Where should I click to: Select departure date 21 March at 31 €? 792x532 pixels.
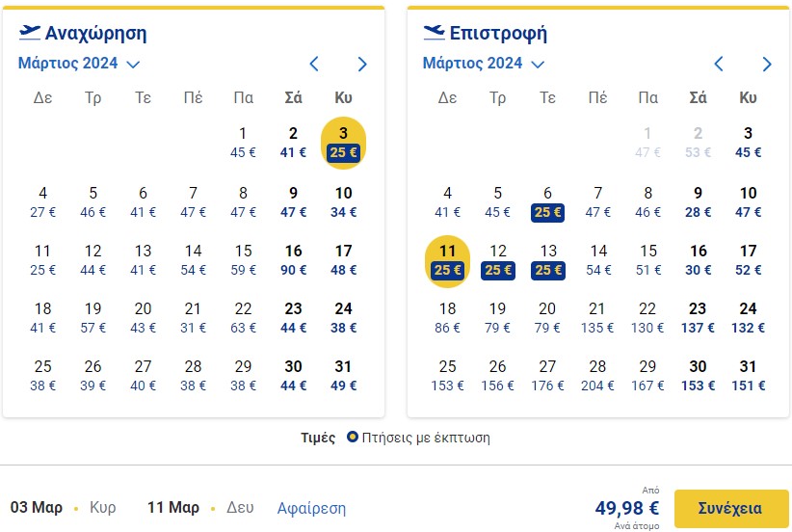(193, 318)
